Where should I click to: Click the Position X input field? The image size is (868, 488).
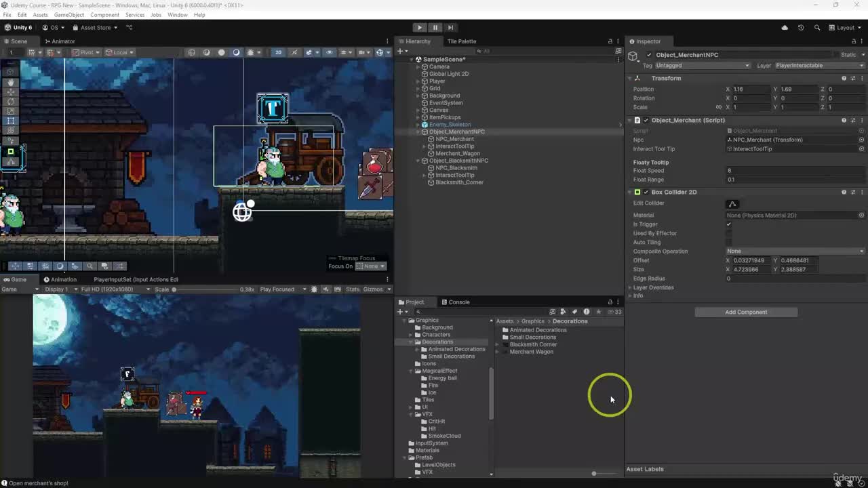[751, 89]
